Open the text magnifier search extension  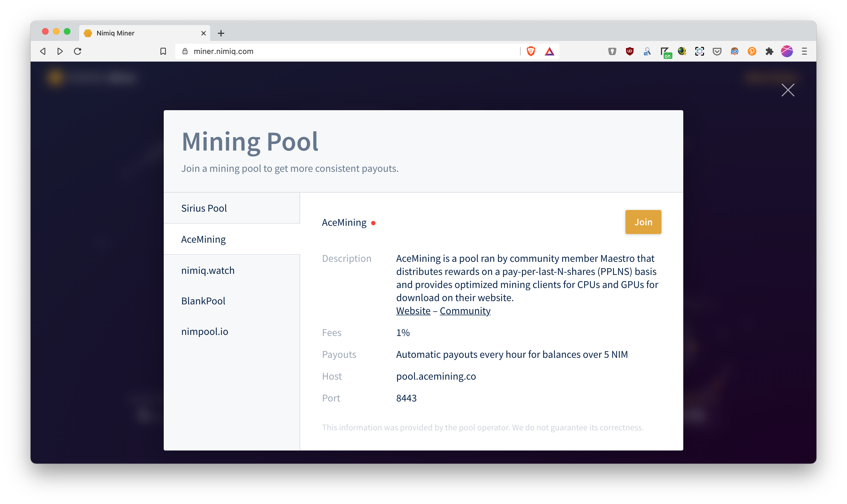tap(647, 51)
